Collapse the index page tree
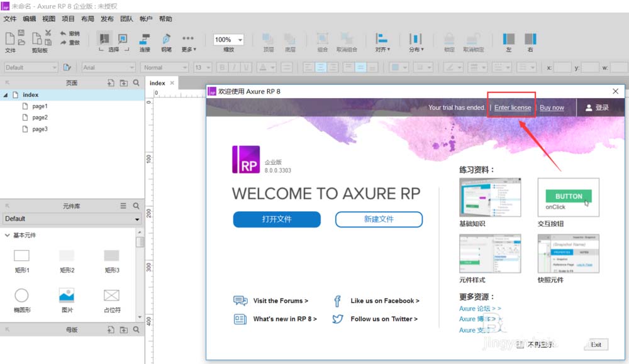The height and width of the screenshot is (364, 629). coord(5,94)
